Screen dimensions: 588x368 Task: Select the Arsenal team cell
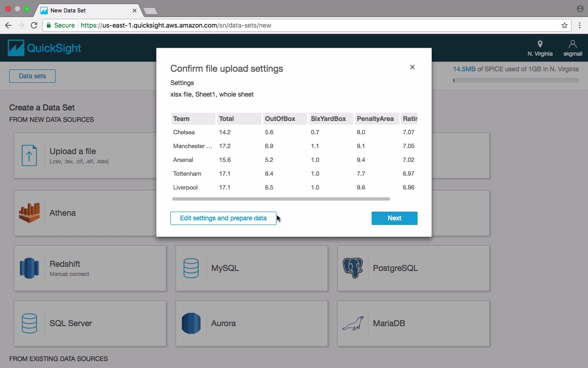pyautogui.click(x=183, y=160)
